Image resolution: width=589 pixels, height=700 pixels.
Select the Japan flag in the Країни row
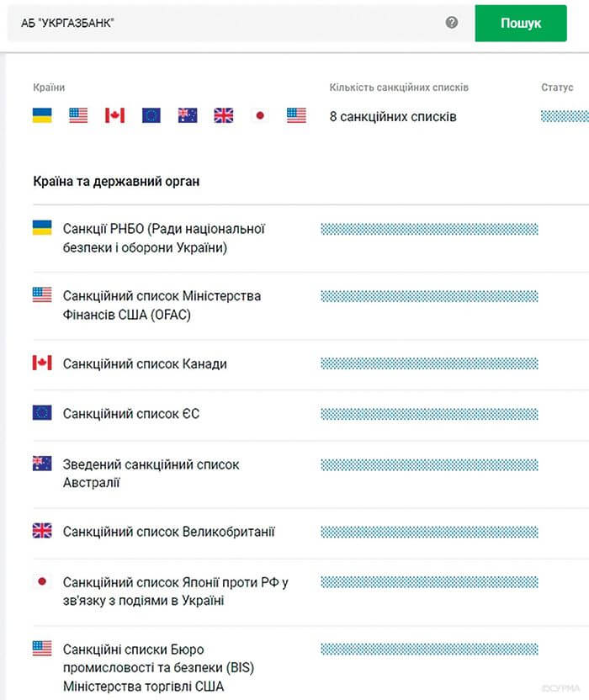pos(259,115)
